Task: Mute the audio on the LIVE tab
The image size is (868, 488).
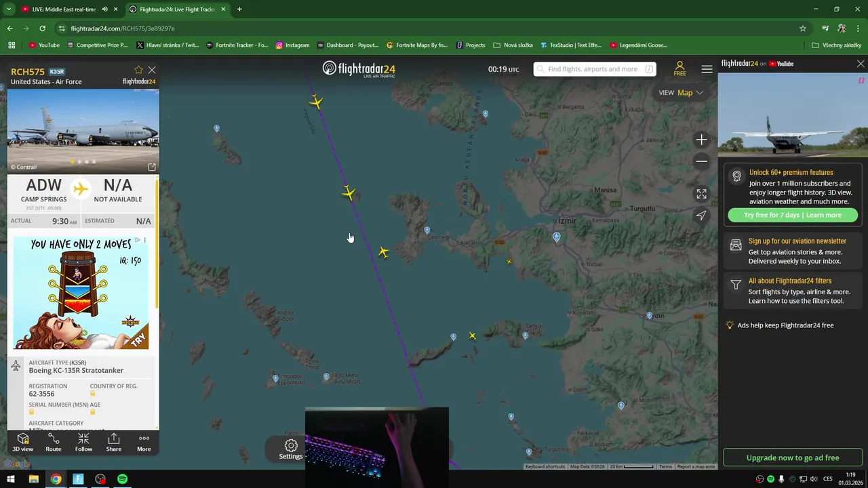Action: click(104, 9)
